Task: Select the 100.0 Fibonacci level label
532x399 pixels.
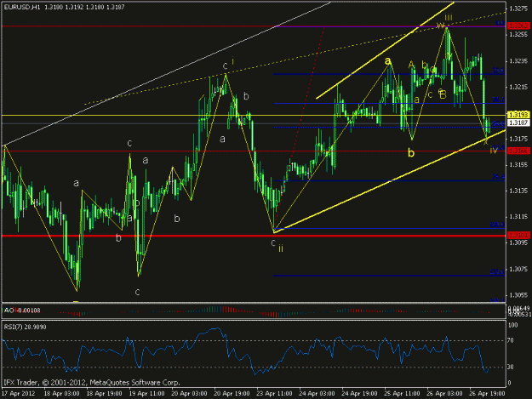Action: coord(497,225)
